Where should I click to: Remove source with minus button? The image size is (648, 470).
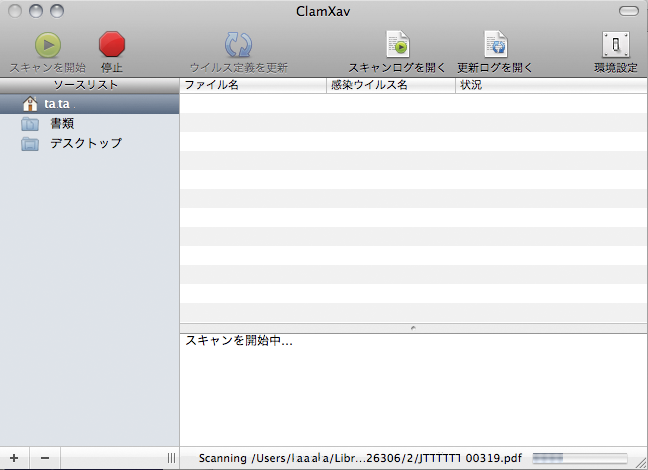pyautogui.click(x=45, y=458)
